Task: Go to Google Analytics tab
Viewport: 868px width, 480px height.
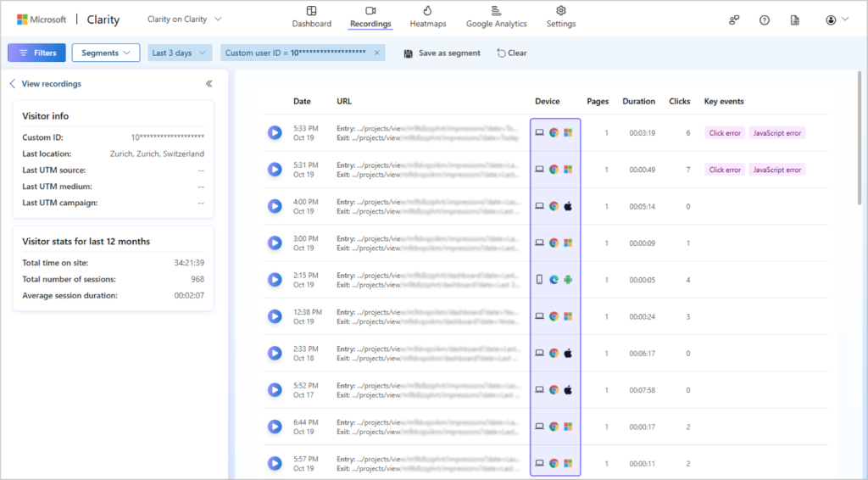Action: [x=496, y=17]
